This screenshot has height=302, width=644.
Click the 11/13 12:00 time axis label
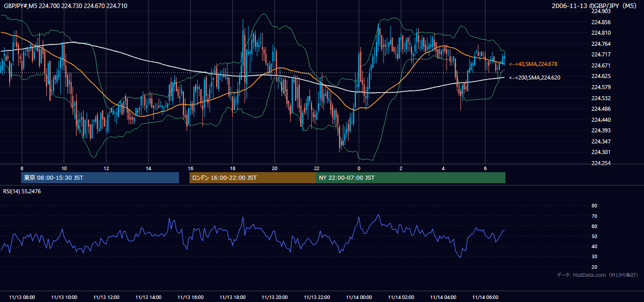(x=106, y=297)
